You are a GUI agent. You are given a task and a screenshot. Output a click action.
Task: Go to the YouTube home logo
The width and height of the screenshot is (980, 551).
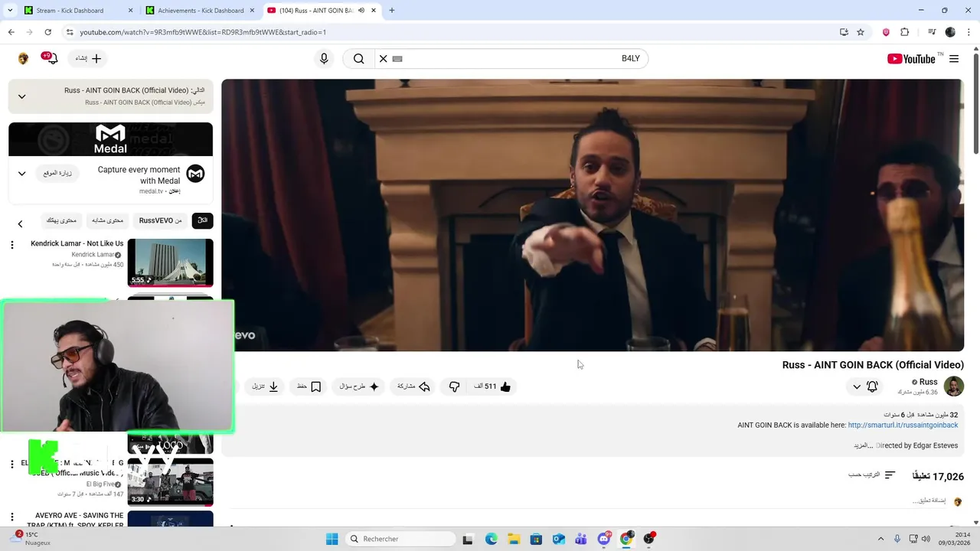pos(911,59)
